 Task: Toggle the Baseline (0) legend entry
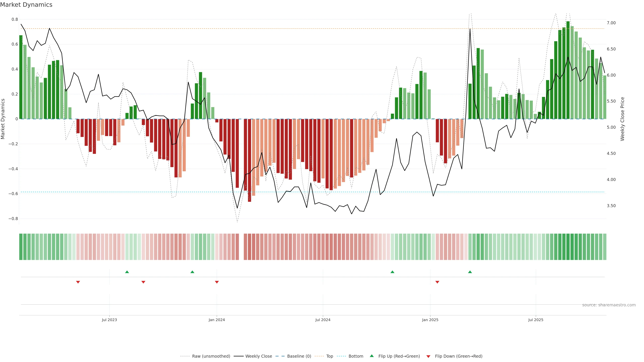[299, 356]
